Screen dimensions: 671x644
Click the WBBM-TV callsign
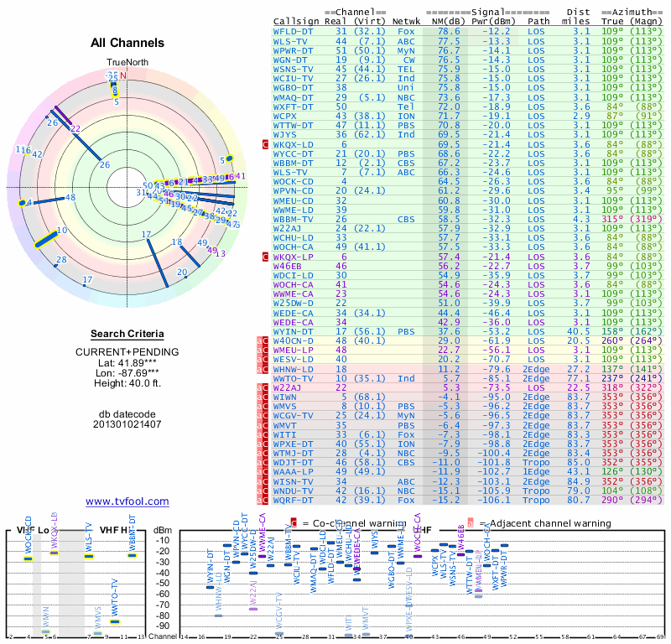293,219
